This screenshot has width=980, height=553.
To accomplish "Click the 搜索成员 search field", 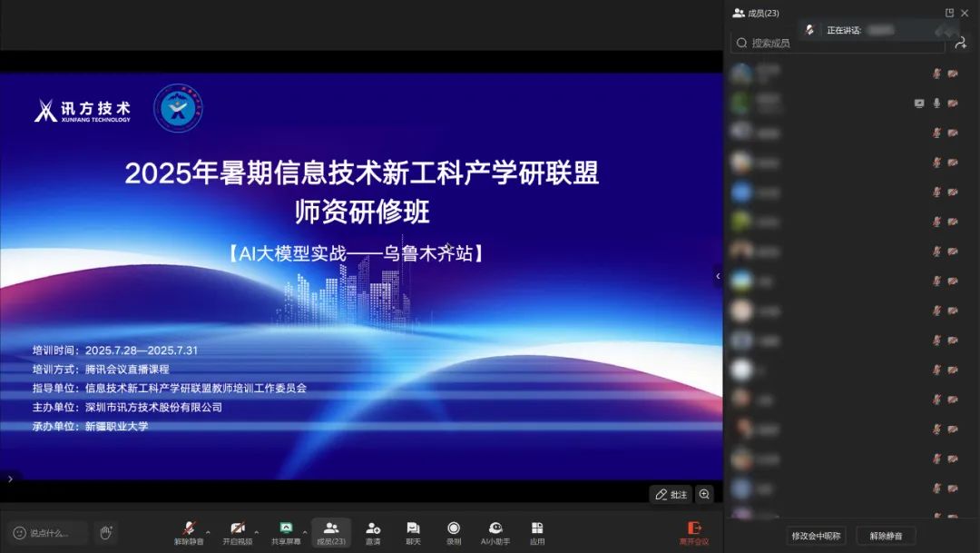I will pos(835,43).
